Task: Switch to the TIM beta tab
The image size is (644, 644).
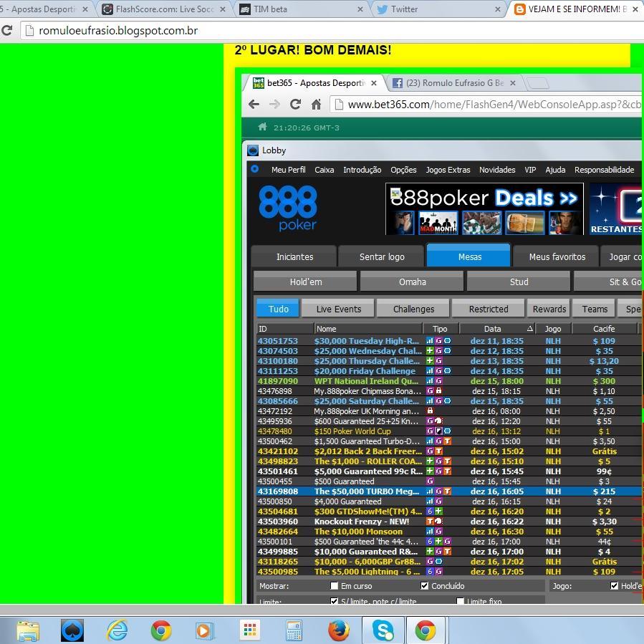Action: pyautogui.click(x=302, y=9)
